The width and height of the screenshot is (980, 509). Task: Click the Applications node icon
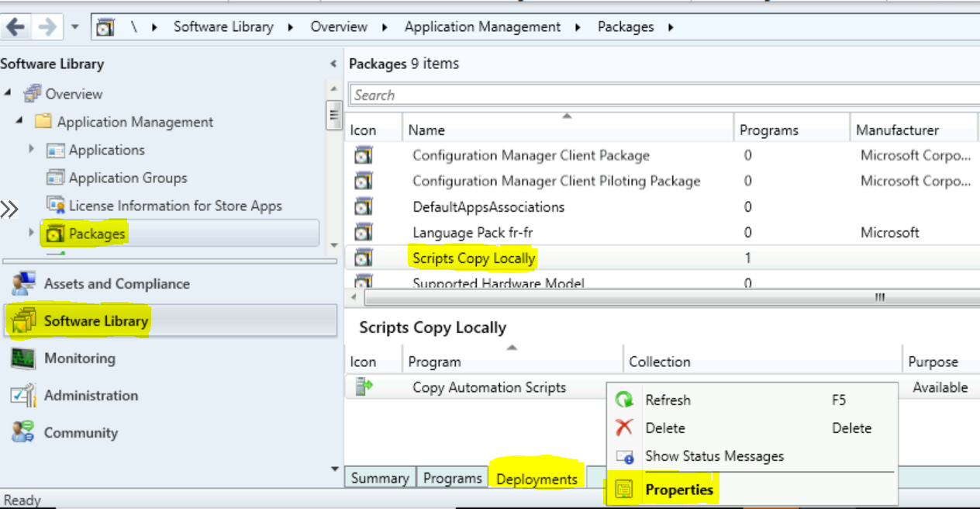point(56,150)
